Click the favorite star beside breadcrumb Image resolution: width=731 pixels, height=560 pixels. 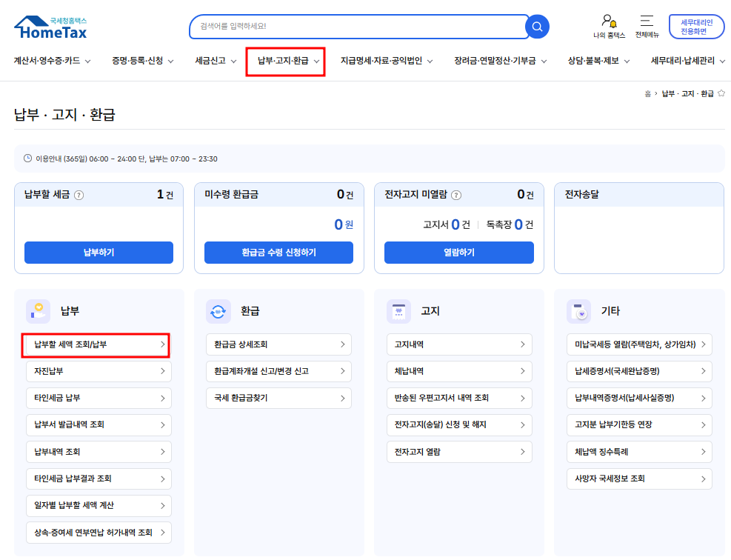point(721,93)
